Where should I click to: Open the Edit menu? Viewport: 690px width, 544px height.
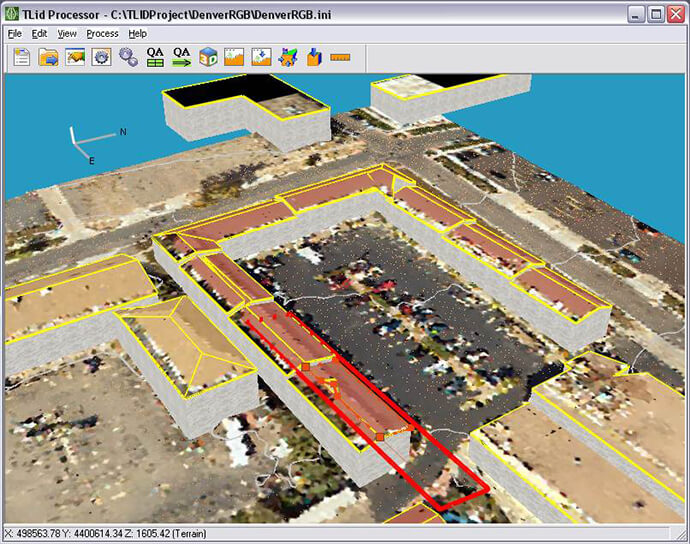[x=39, y=34]
